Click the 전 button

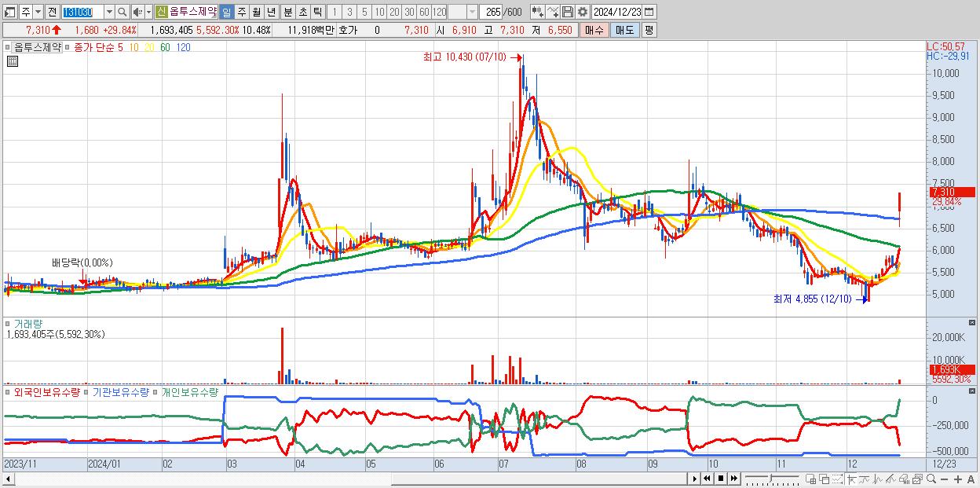pos(52,12)
